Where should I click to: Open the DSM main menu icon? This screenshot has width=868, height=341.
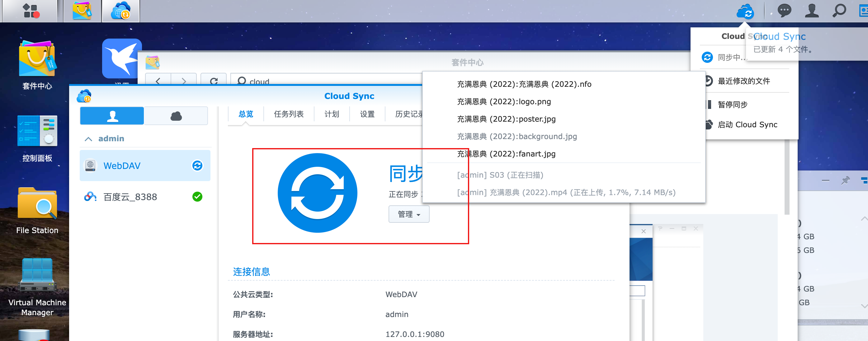(31, 11)
